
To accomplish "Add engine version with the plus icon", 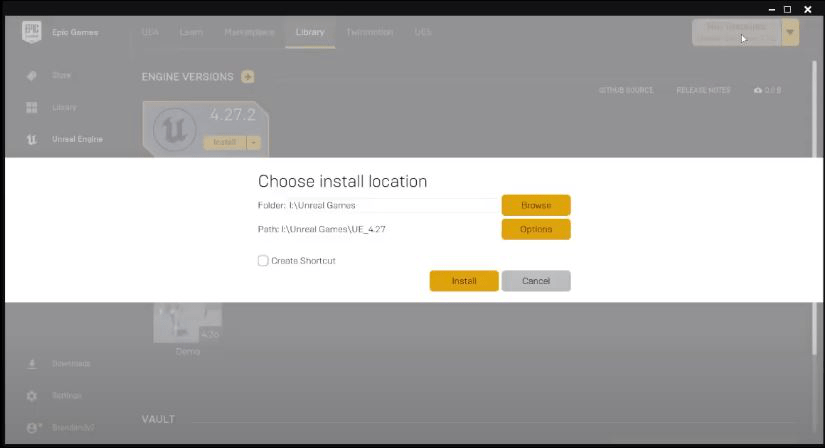I will [247, 77].
